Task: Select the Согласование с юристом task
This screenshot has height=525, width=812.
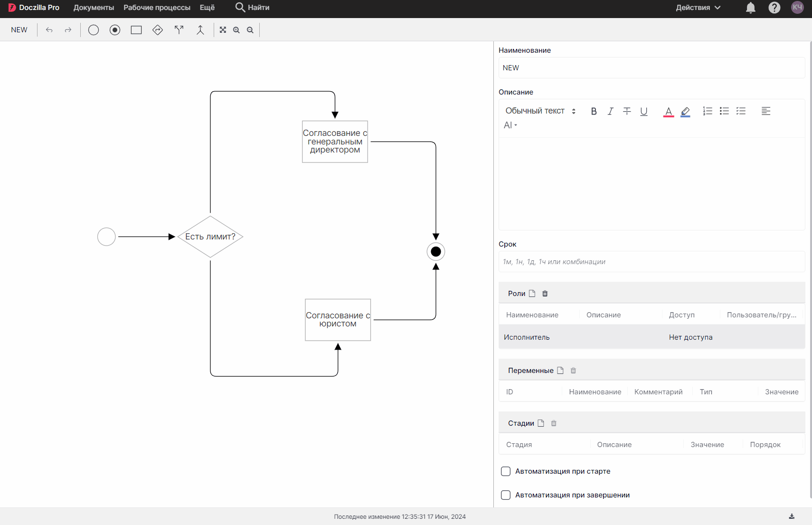Action: point(338,320)
